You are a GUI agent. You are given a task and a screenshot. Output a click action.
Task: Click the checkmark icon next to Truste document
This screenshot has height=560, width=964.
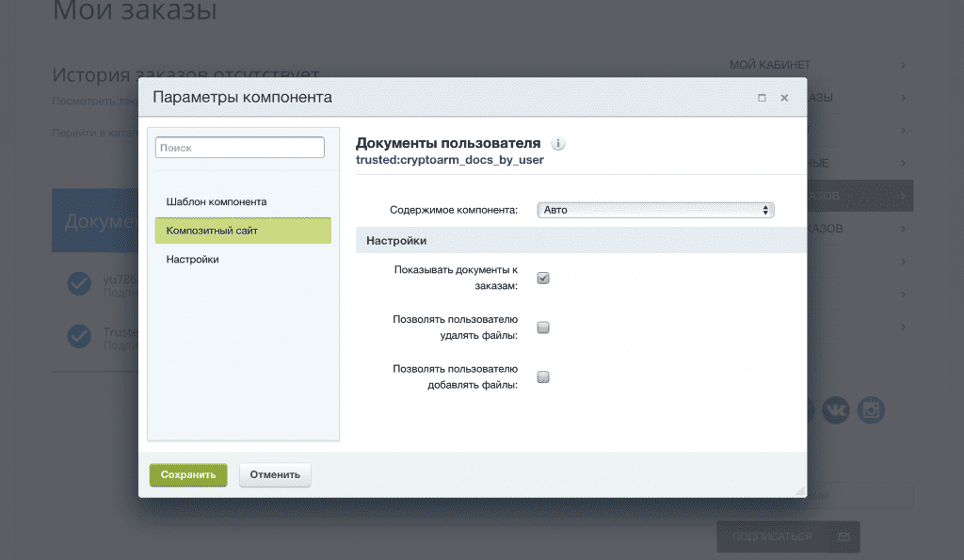(79, 337)
